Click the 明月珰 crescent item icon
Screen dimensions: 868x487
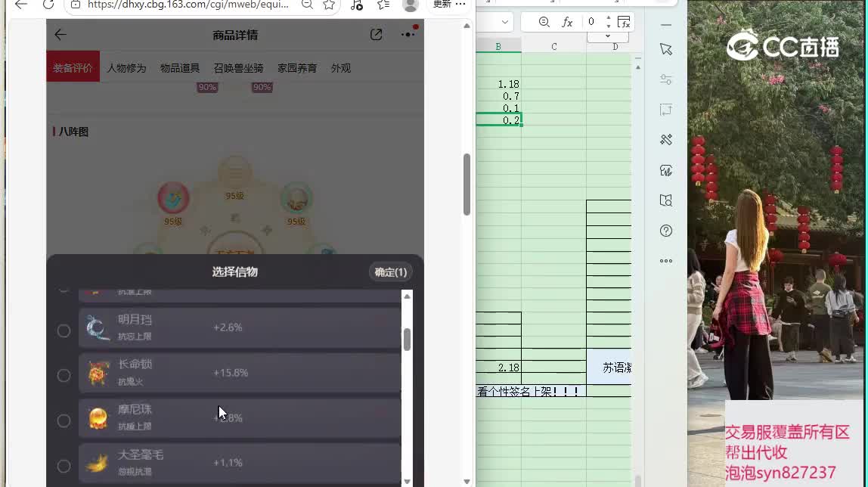tap(98, 327)
